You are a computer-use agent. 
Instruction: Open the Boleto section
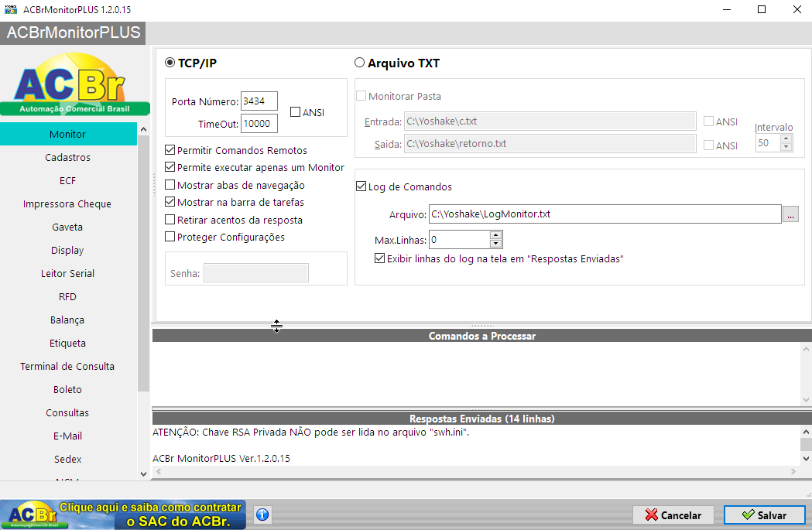(x=68, y=390)
